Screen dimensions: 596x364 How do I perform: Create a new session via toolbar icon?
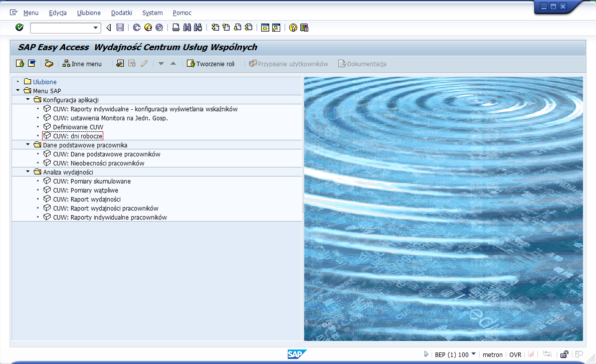pos(265,28)
